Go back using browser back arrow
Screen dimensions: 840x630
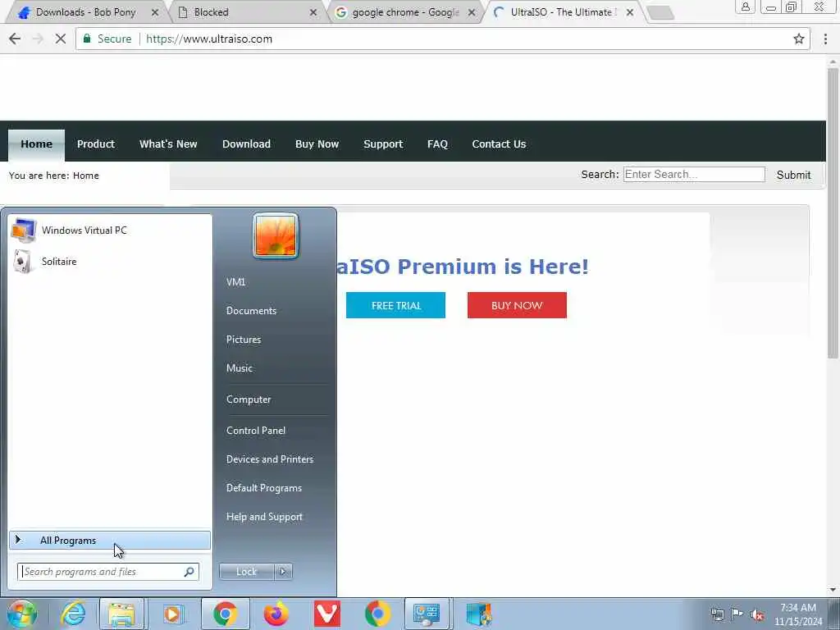(15, 39)
